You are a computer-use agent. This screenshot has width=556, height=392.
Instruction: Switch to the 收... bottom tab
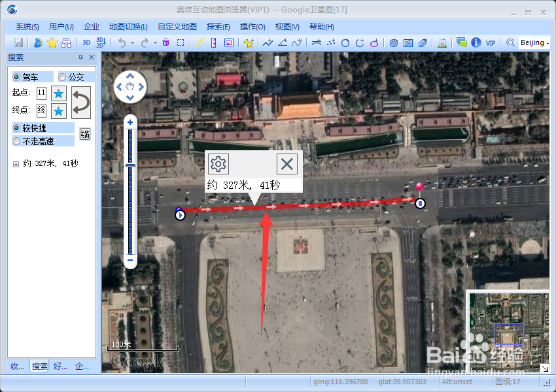click(18, 366)
